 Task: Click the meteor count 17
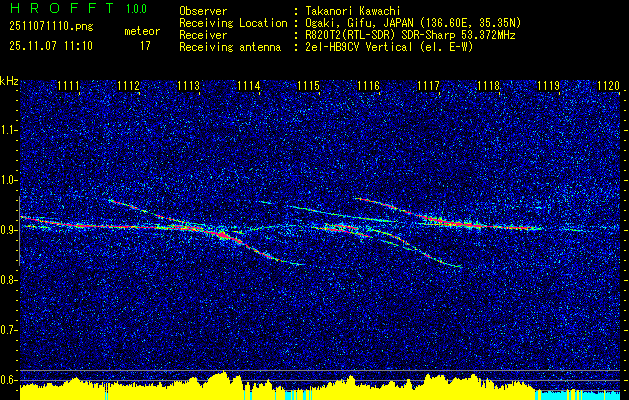[145, 46]
